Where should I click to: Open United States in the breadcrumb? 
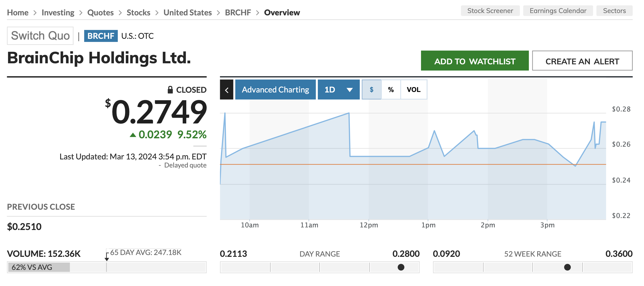[x=188, y=13]
